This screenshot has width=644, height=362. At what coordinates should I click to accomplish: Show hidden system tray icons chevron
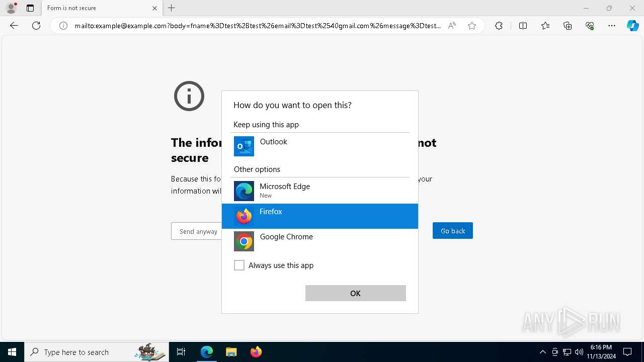click(x=542, y=352)
